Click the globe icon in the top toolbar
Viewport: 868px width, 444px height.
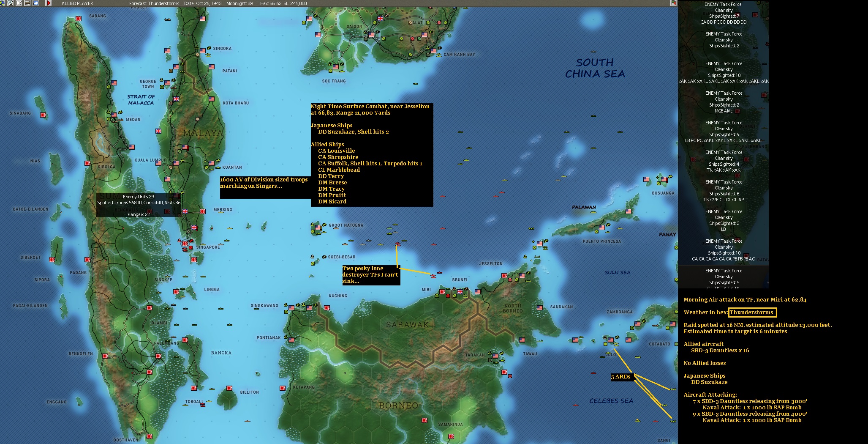coord(3,3)
